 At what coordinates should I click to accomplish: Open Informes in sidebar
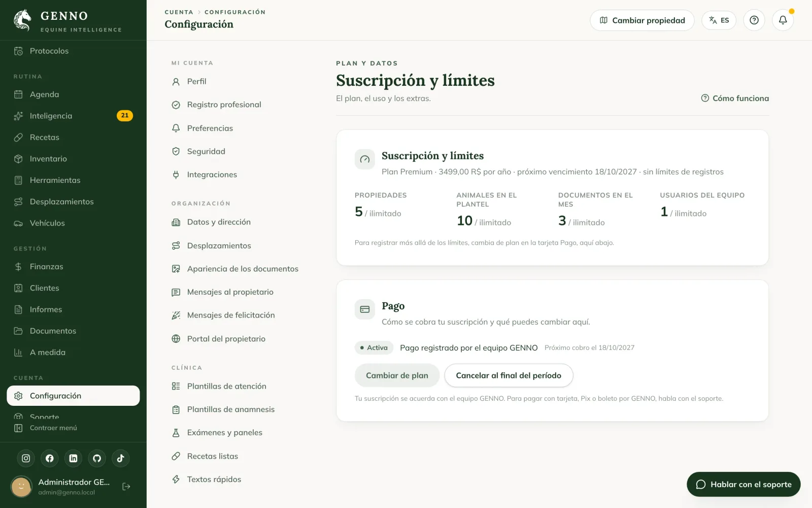(73, 309)
